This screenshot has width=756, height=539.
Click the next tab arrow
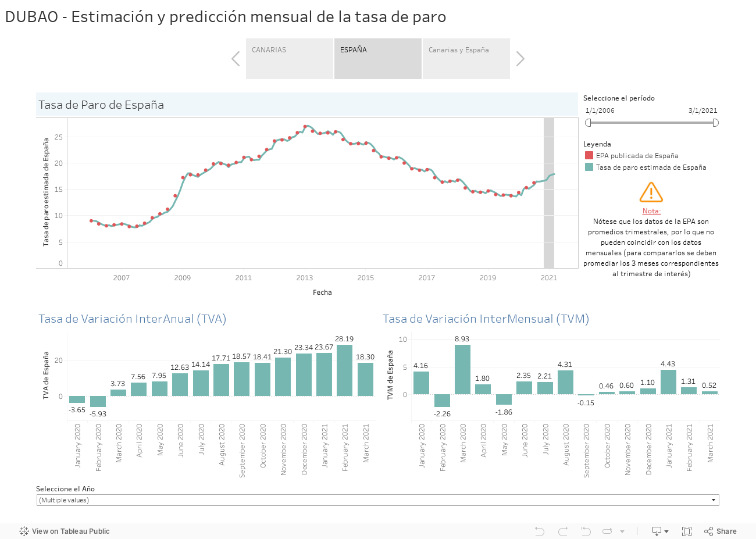[520, 59]
